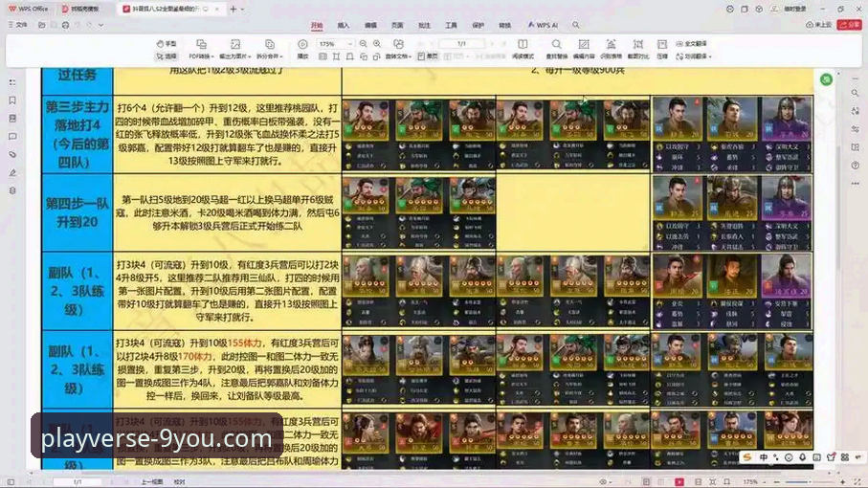868x488 pixels.
Task: Click the green assistant circle icon
Action: point(826,79)
